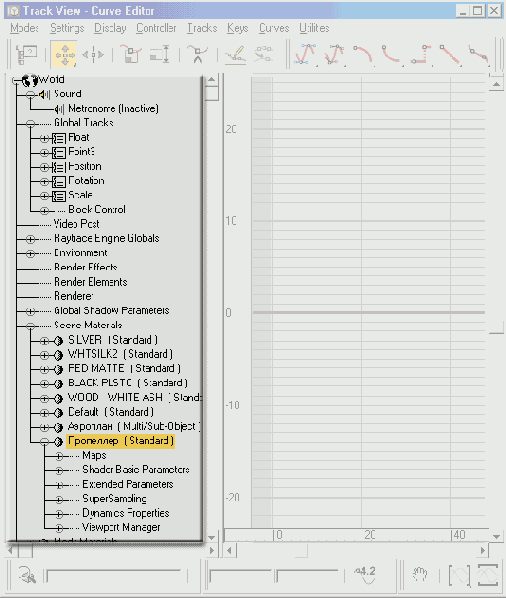Expand the Maps node under Пропеллер

(x=59, y=456)
